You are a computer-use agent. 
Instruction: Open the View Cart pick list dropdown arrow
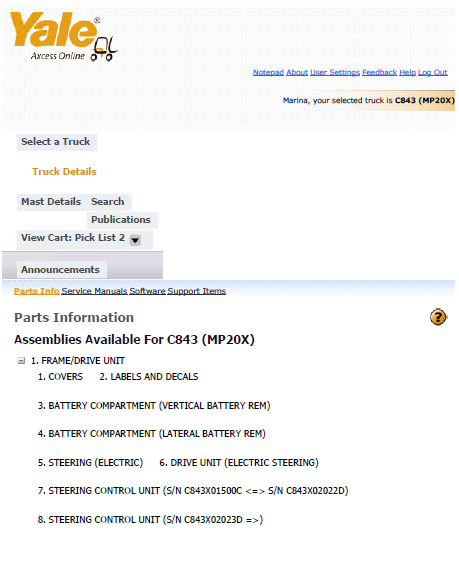pyautogui.click(x=135, y=240)
